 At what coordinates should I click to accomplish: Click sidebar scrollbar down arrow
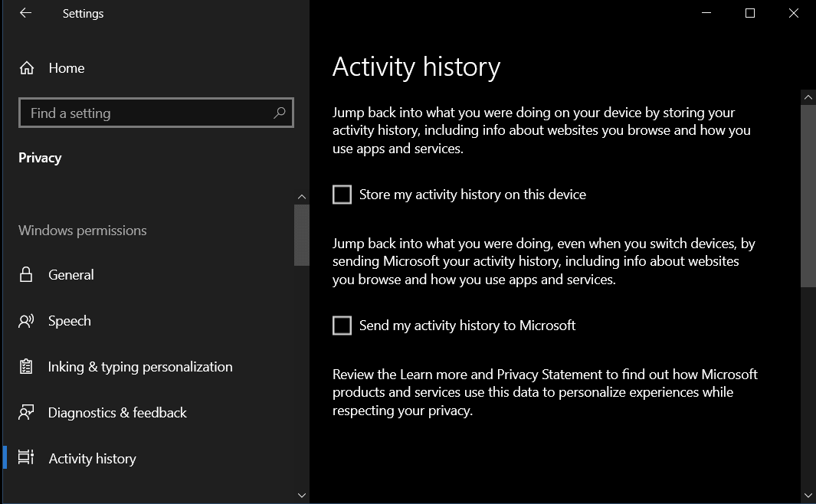[301, 495]
